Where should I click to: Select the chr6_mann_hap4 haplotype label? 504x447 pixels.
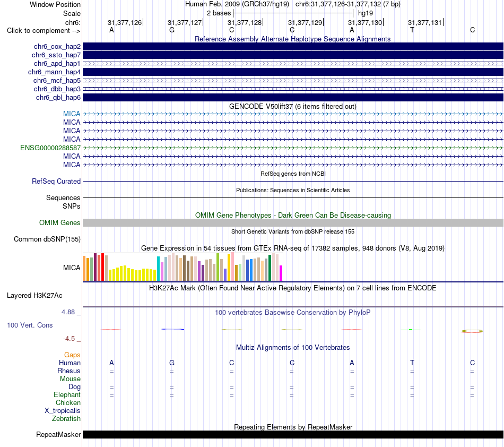coord(54,72)
